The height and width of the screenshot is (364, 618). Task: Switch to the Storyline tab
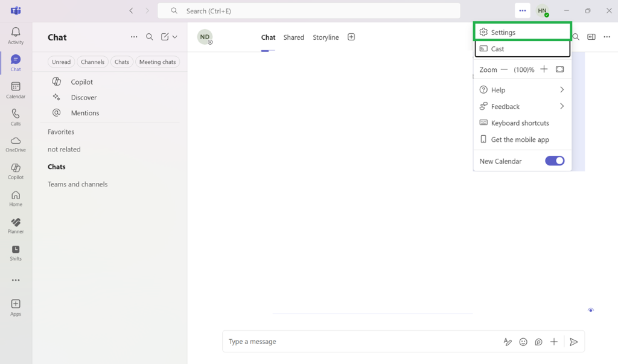(325, 37)
